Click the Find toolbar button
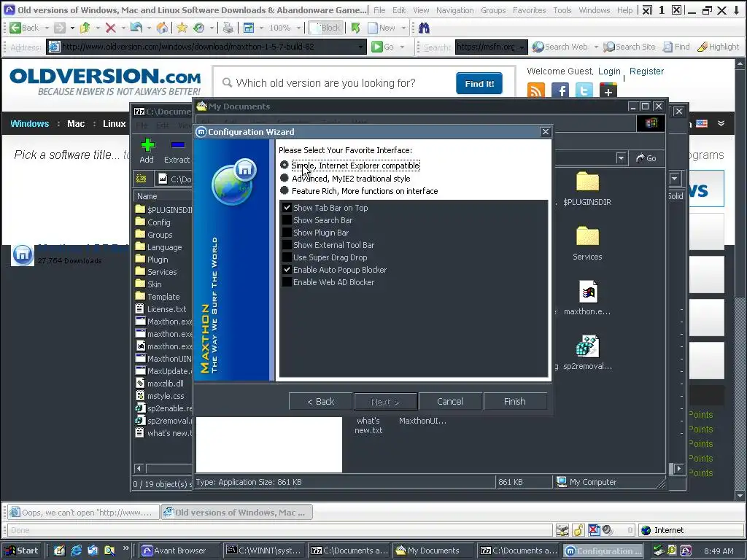The image size is (747, 560). click(x=676, y=47)
